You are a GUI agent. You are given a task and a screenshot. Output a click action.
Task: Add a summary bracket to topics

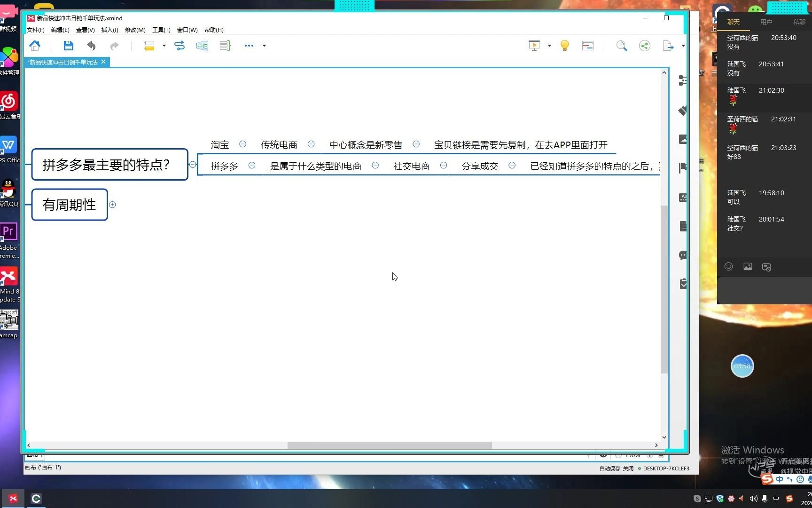225,46
